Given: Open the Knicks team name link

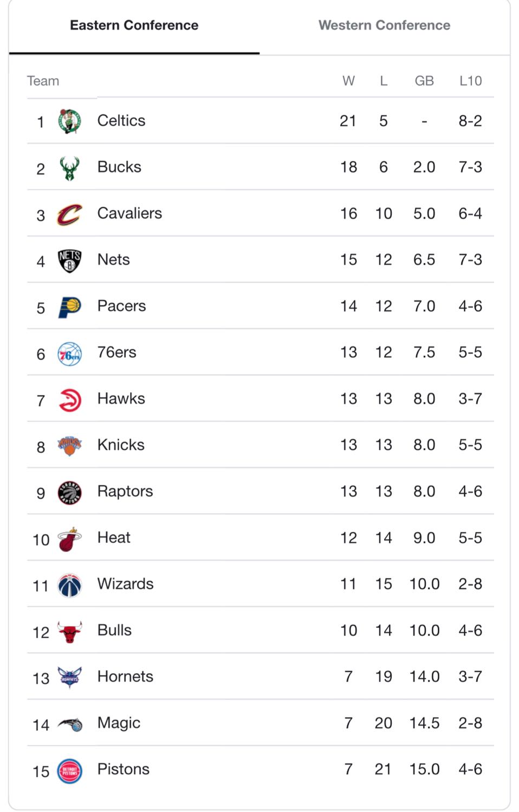Looking at the screenshot, I should pos(121,445).
